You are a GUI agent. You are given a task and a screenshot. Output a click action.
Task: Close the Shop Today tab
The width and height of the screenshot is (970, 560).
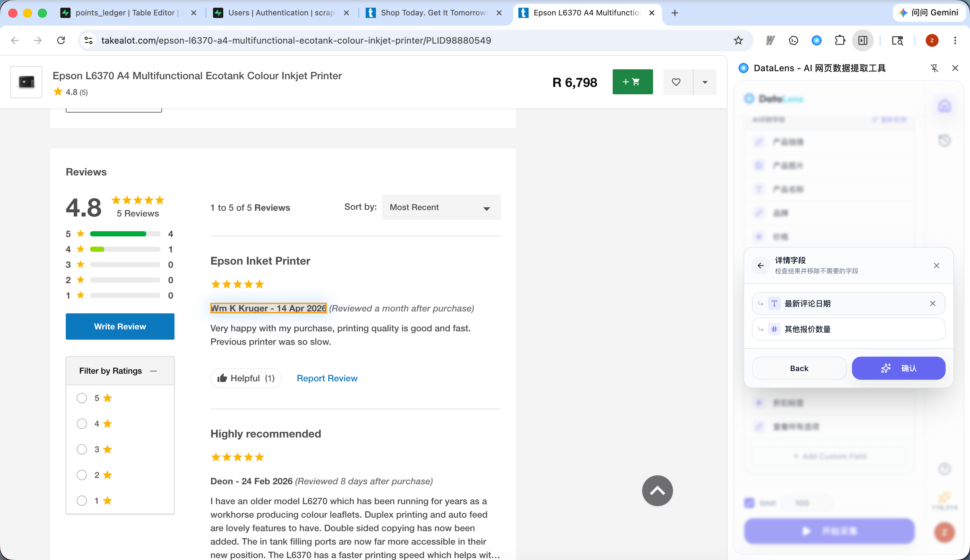point(499,13)
